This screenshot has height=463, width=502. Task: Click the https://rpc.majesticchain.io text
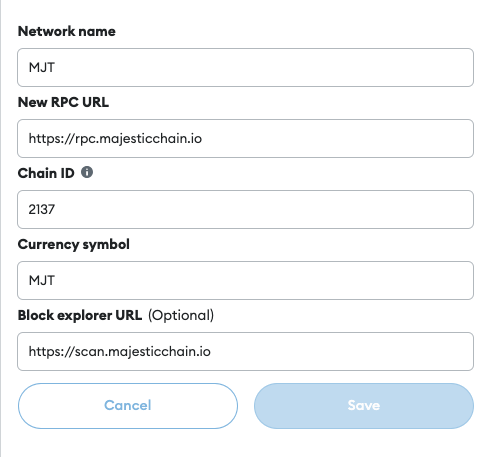coord(115,139)
